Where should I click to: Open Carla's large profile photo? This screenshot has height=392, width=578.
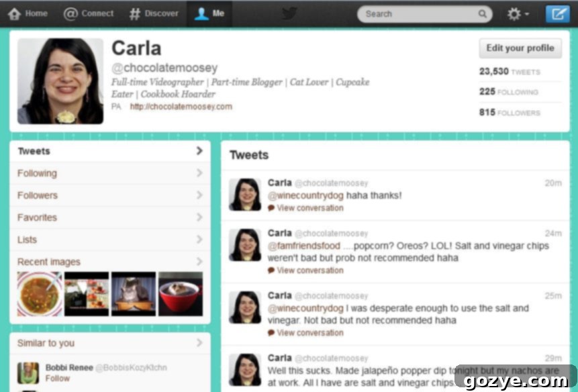coord(60,81)
